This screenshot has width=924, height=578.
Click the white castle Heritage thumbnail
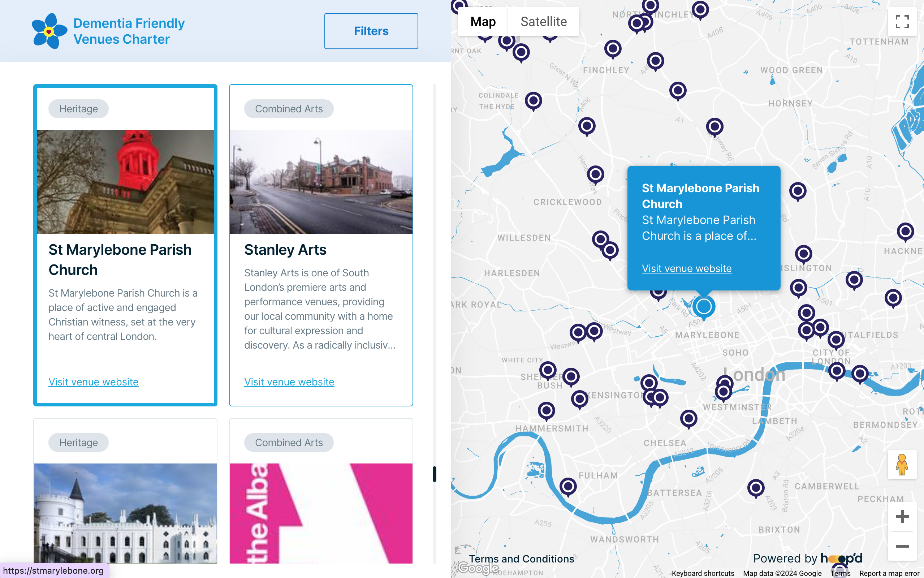(x=125, y=513)
